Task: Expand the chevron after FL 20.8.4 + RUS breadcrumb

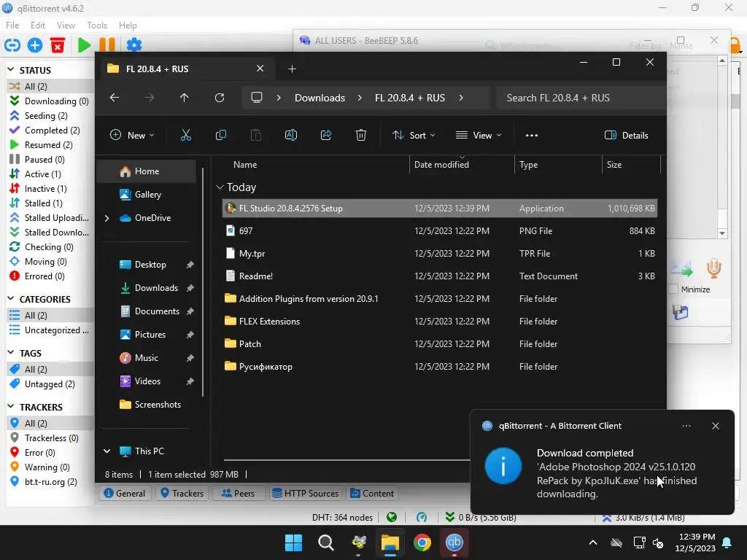Action: click(x=461, y=98)
